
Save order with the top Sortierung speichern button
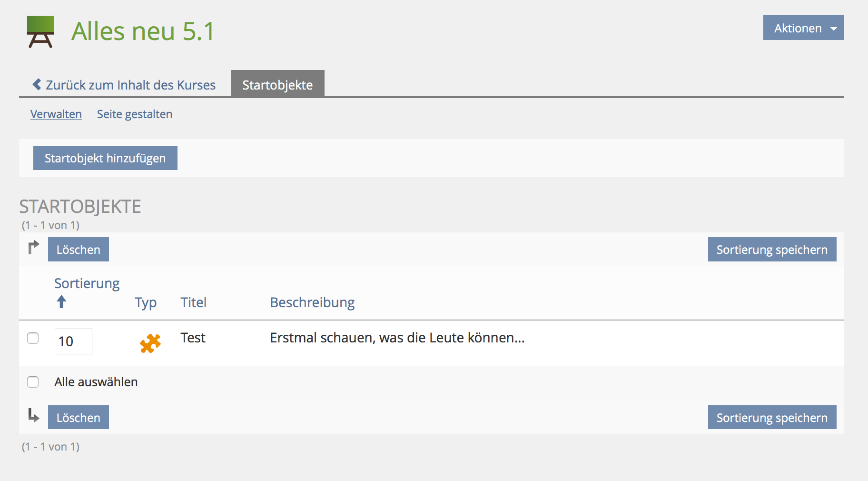(x=772, y=250)
